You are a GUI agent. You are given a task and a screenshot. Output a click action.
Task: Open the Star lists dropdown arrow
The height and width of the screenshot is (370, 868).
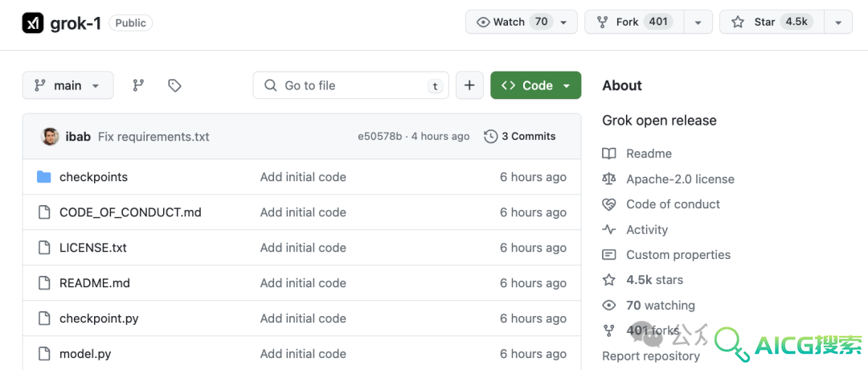(838, 23)
